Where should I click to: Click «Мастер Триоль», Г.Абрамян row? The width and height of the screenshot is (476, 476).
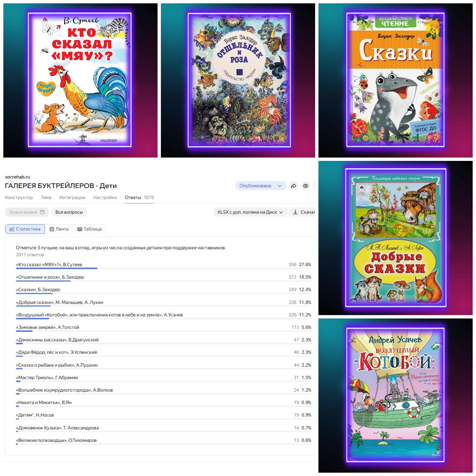(x=164, y=378)
